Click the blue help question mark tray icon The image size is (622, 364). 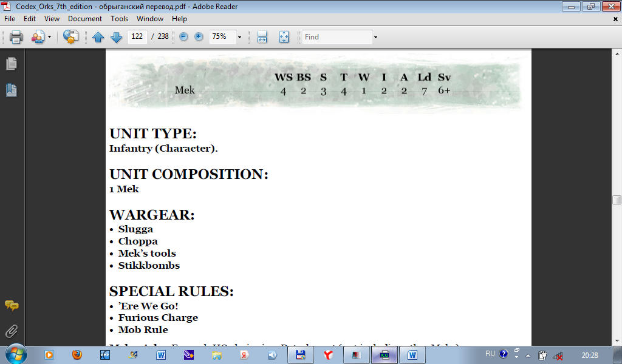504,354
